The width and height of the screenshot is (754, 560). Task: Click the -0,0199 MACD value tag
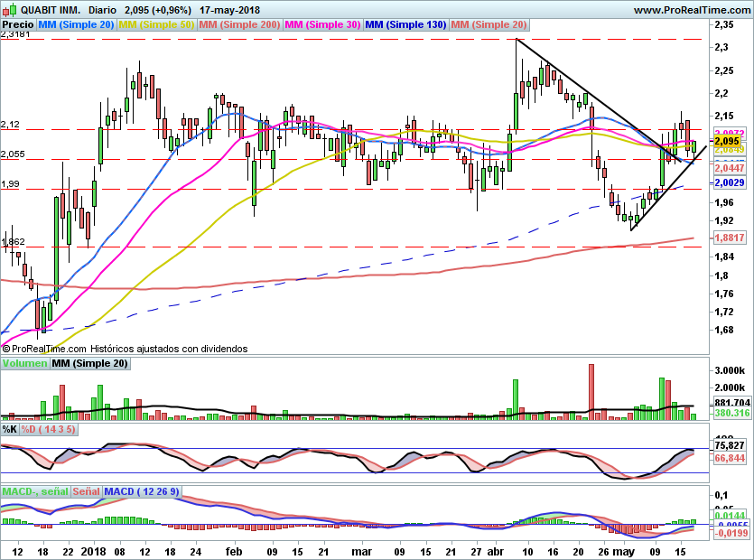pyautogui.click(x=731, y=533)
